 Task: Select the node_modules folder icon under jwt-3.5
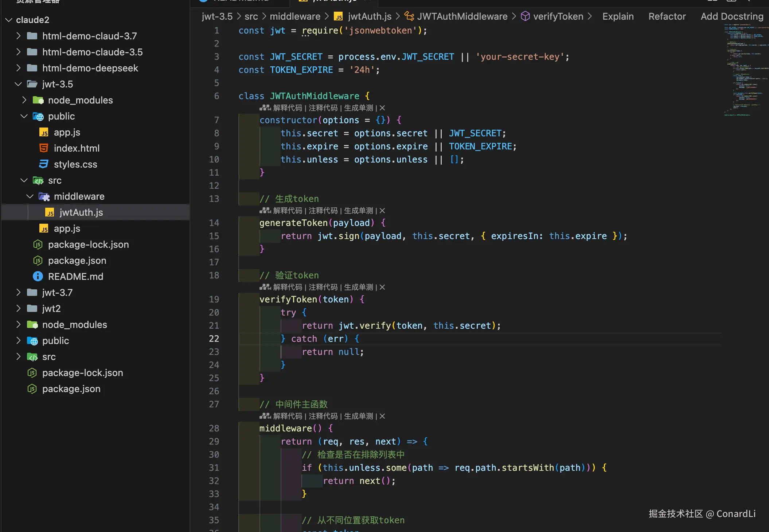pos(38,100)
